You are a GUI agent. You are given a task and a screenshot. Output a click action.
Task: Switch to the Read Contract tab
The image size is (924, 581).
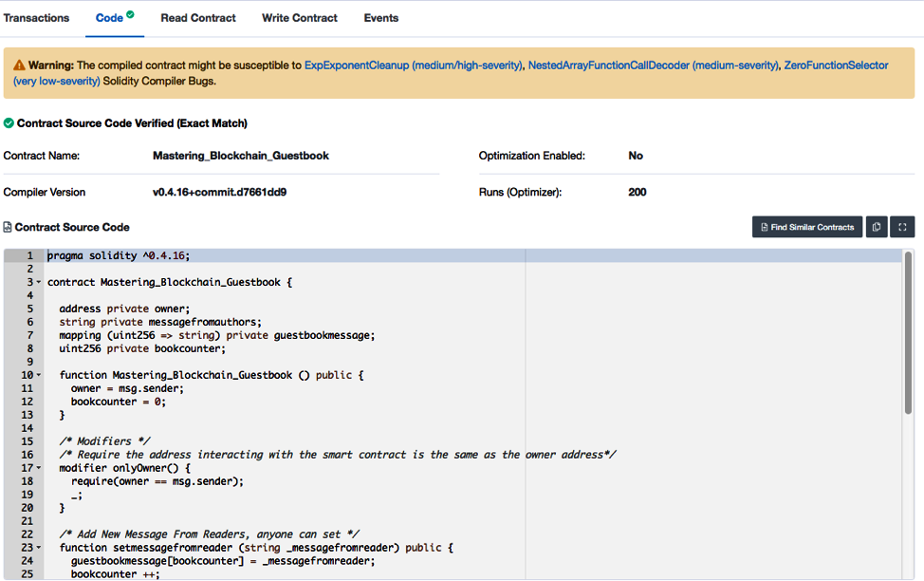198,18
